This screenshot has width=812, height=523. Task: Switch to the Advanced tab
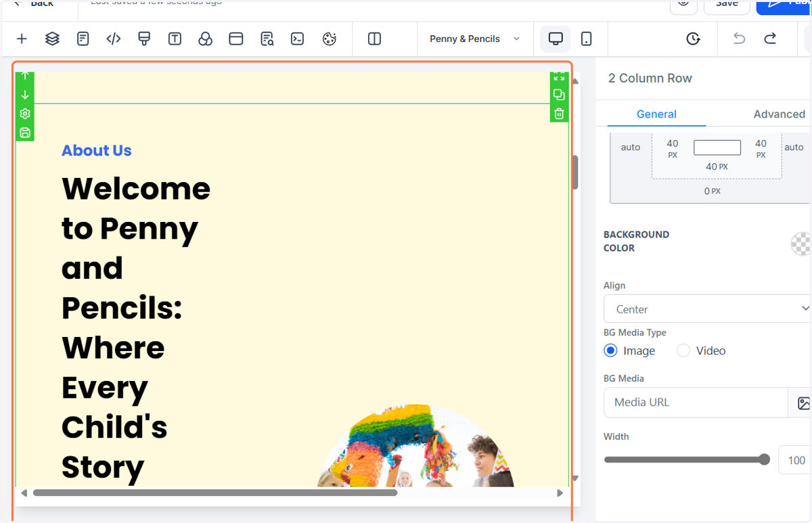tap(779, 114)
